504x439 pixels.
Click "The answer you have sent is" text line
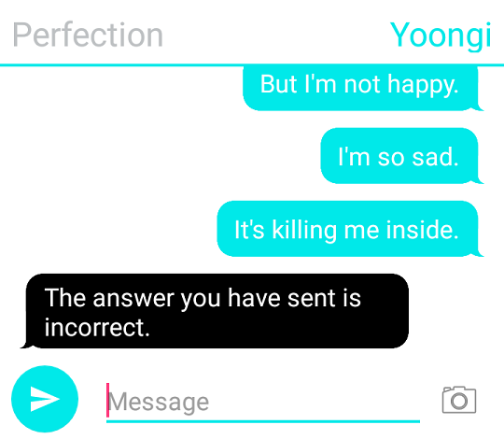[203, 299]
